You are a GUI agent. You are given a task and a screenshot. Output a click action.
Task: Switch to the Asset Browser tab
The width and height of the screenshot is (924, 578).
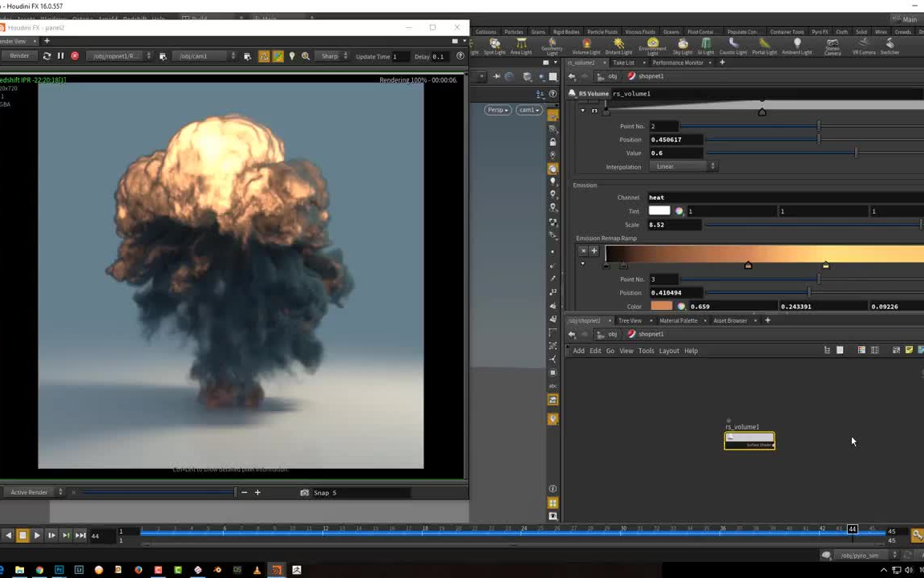[x=730, y=321]
